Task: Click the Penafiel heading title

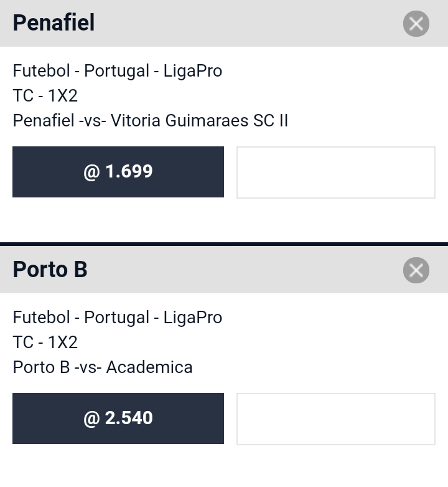Action: pos(54,22)
